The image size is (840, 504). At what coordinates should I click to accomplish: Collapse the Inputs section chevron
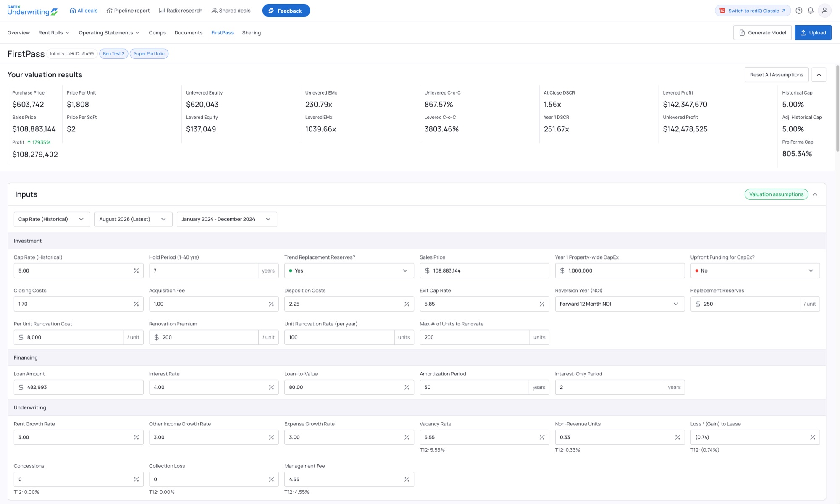point(815,194)
